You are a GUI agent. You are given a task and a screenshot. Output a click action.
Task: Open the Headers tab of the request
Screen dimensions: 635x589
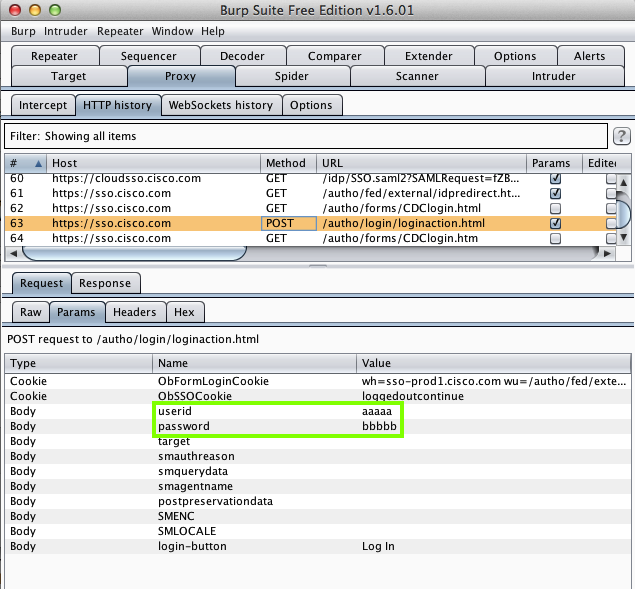tap(134, 312)
